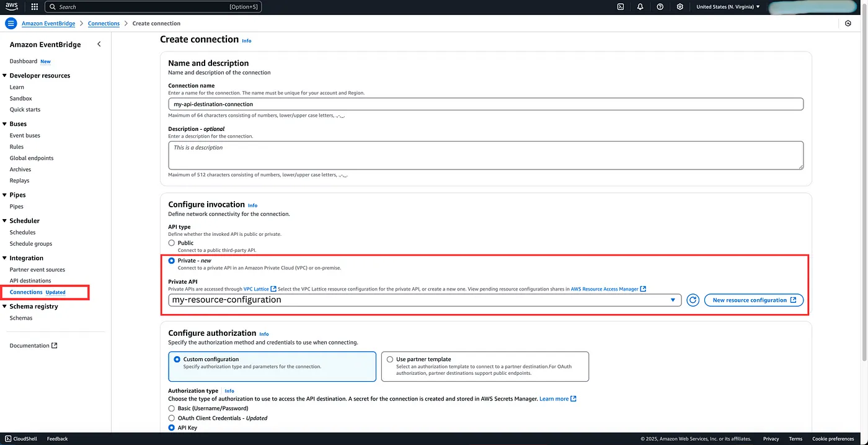Open the Privacy footer link

pos(771,439)
